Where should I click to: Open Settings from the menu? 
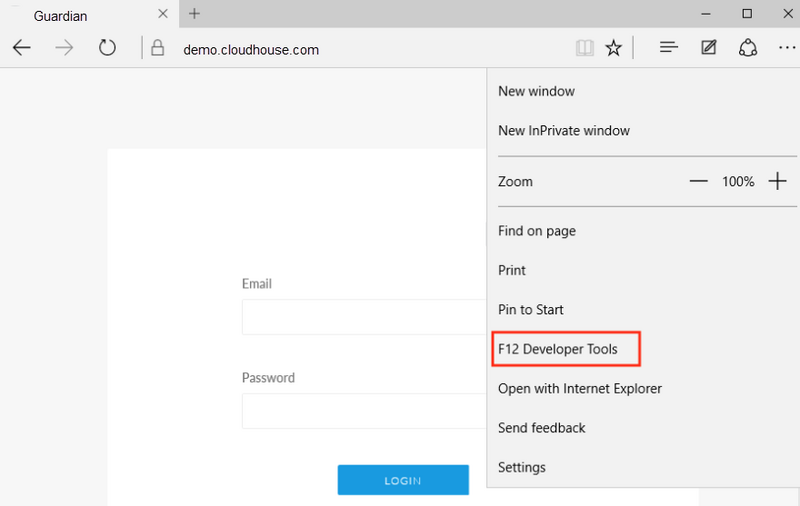tap(522, 467)
